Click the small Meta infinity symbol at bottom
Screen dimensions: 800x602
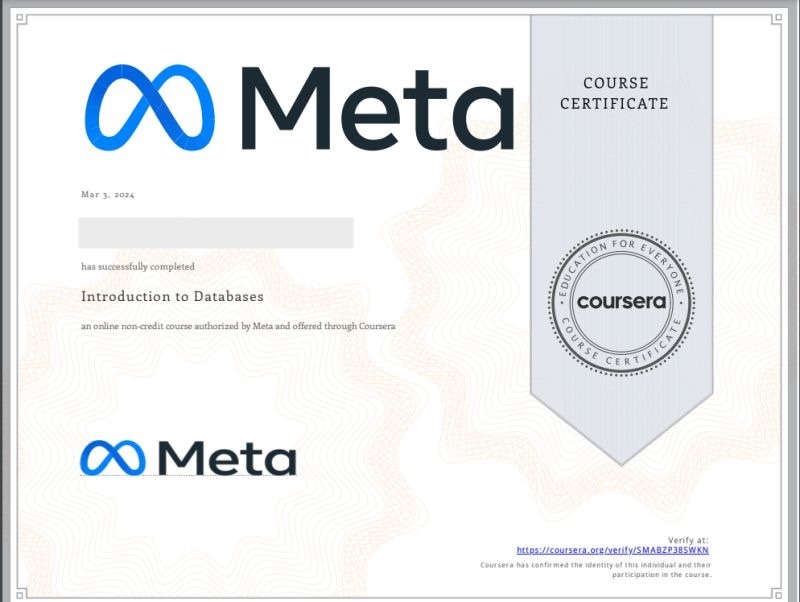[112, 458]
